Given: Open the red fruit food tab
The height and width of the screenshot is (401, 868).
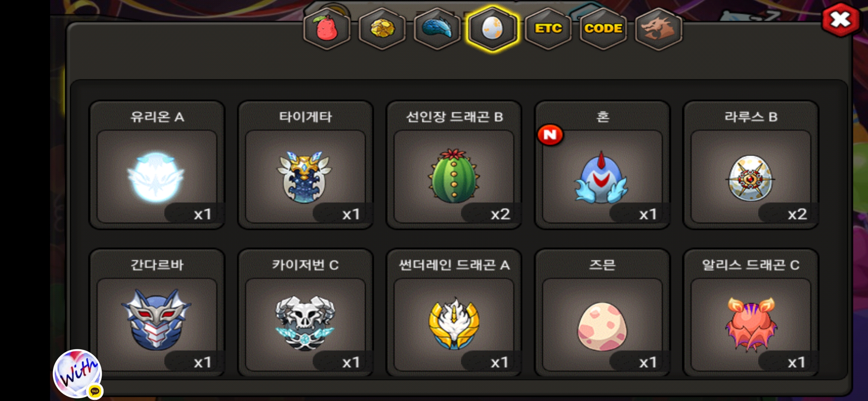Looking at the screenshot, I should coord(326,29).
